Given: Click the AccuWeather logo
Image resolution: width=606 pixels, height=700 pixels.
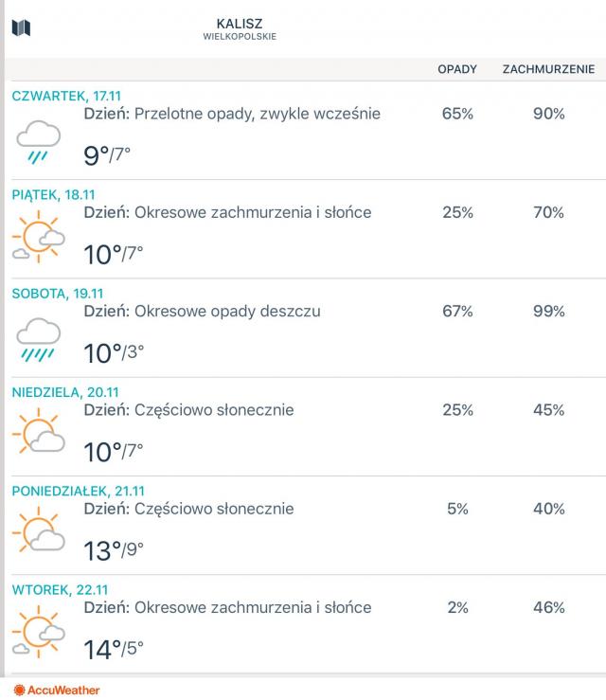Looking at the screenshot, I should tap(57, 691).
